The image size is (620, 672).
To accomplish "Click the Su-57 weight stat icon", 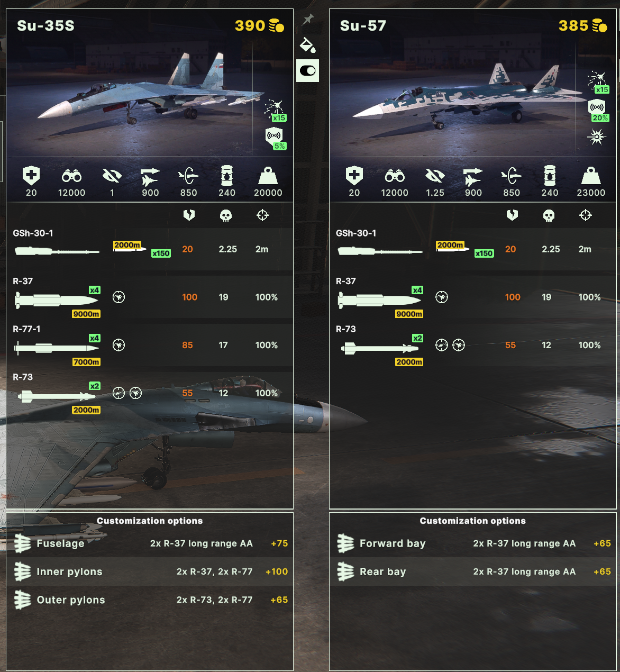I will [x=591, y=176].
